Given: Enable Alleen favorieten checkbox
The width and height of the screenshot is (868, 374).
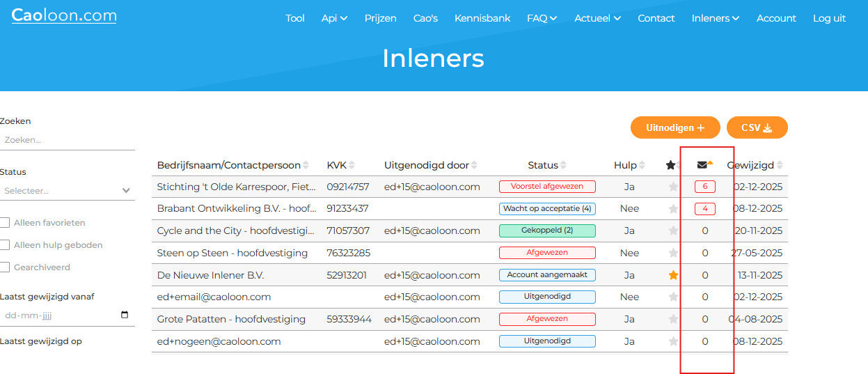Looking at the screenshot, I should [x=5, y=223].
